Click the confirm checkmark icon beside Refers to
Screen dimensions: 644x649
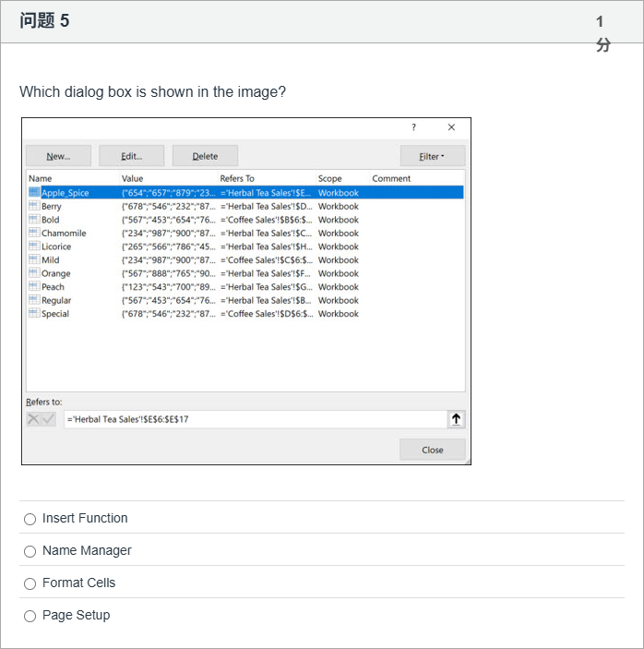48,419
